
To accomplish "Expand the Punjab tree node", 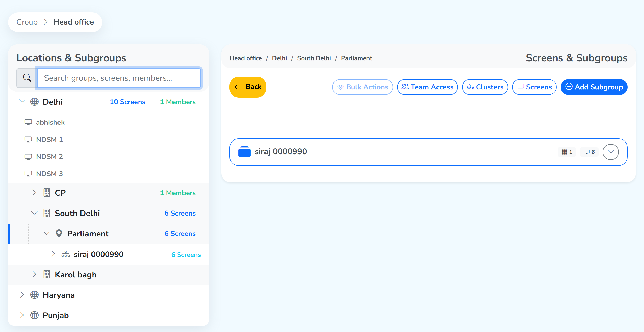I will pyautogui.click(x=22, y=315).
